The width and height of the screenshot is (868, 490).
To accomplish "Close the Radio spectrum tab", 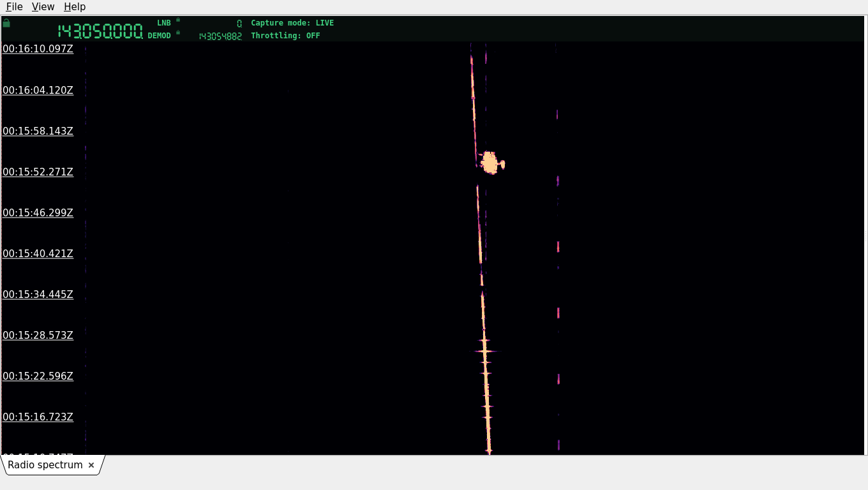I will click(91, 465).
